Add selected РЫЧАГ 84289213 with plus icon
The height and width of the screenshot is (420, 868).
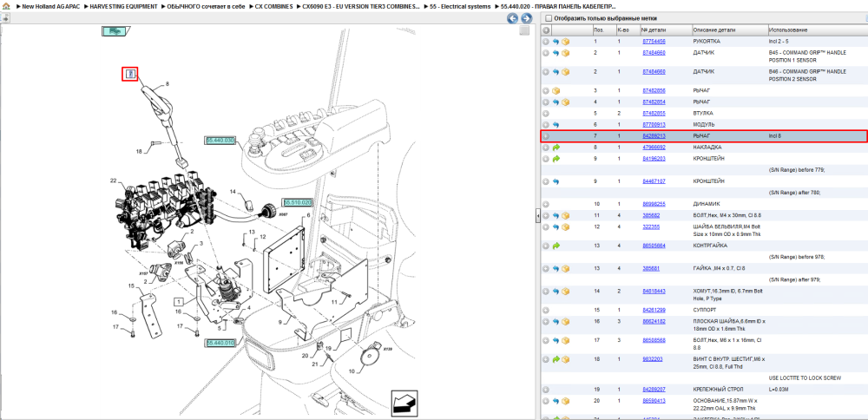[546, 136]
